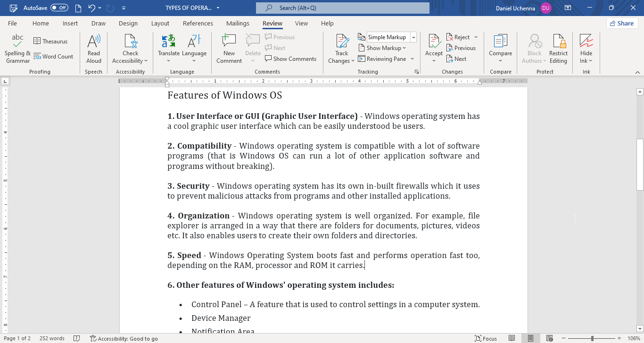
Task: Click Show Comments button
Action: coord(290,59)
